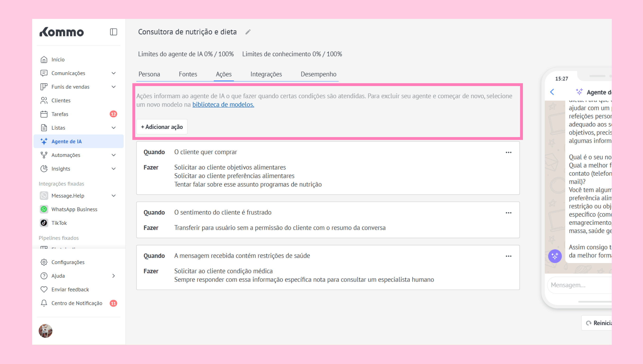Screen dimensions: 643x364
Task: Switch to the Integrações tab
Action: click(x=266, y=74)
